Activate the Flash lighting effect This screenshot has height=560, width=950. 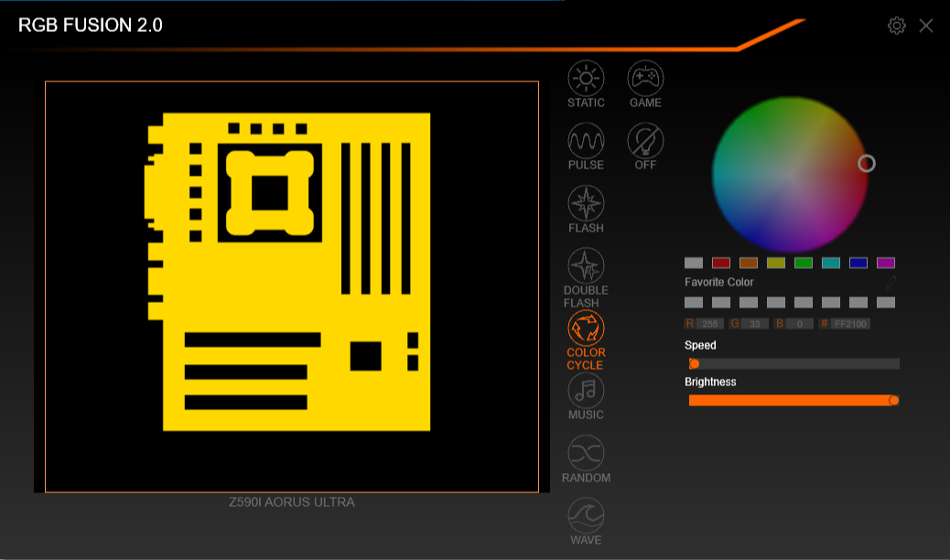pos(586,210)
